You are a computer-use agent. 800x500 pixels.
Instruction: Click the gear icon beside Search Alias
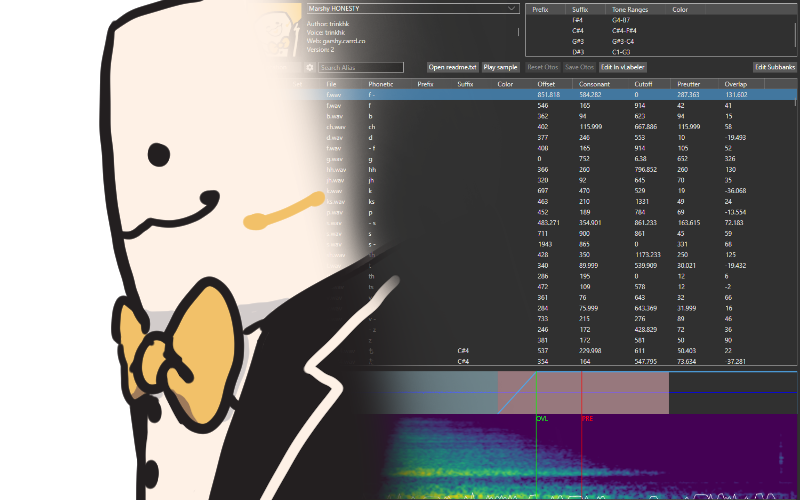click(x=310, y=67)
